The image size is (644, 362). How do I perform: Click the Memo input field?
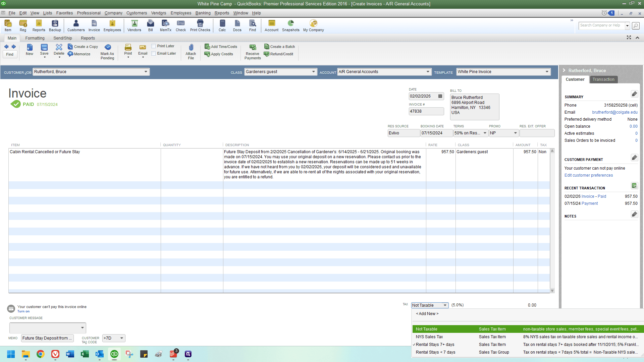[47, 338]
